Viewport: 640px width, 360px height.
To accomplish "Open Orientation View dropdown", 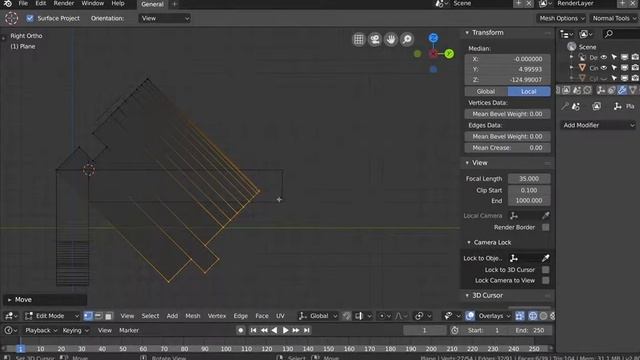I will pos(164,18).
